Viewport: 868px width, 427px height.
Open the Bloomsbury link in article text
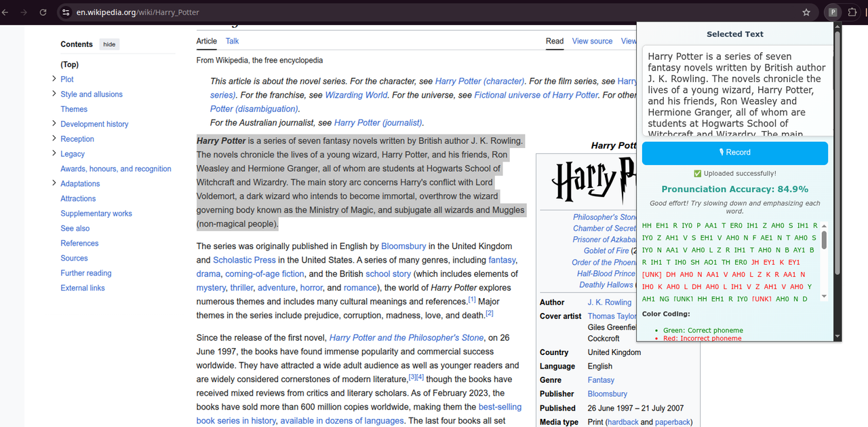[403, 246]
